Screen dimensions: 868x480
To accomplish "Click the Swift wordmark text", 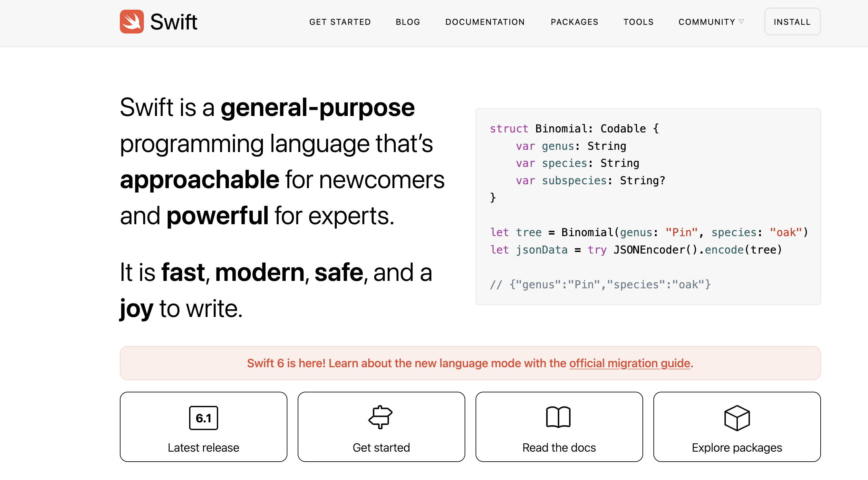I will point(174,22).
